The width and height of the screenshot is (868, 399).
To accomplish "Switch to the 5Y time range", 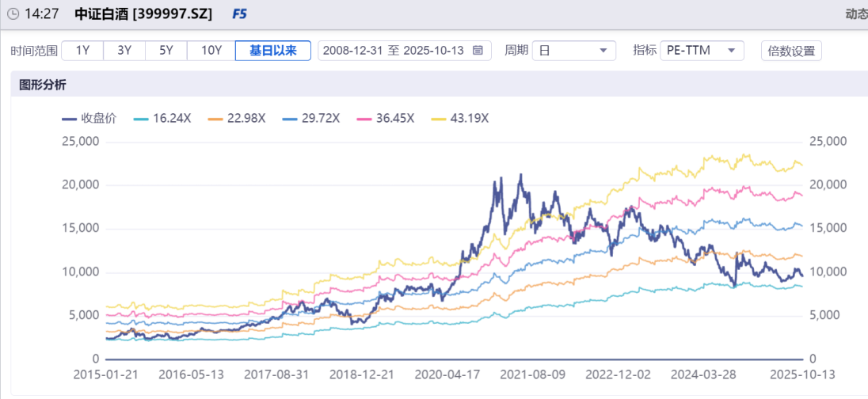I will [x=166, y=51].
